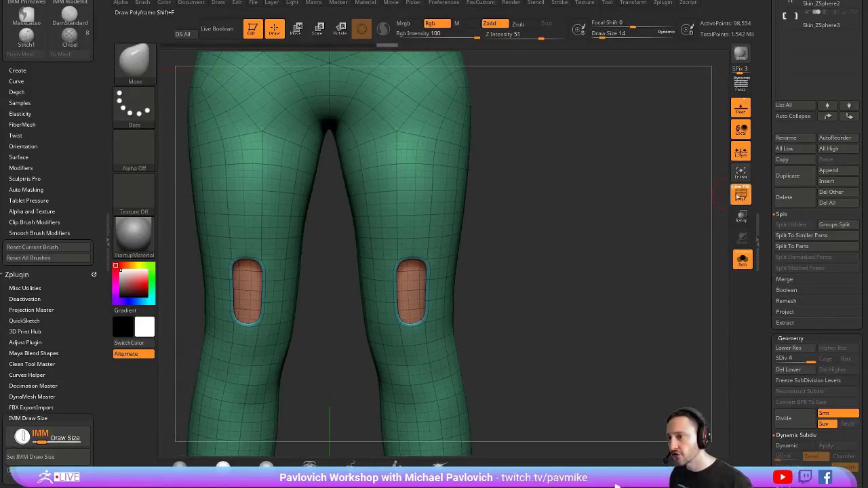Open the Preferences menu
The height and width of the screenshot is (488, 868).
click(x=443, y=3)
